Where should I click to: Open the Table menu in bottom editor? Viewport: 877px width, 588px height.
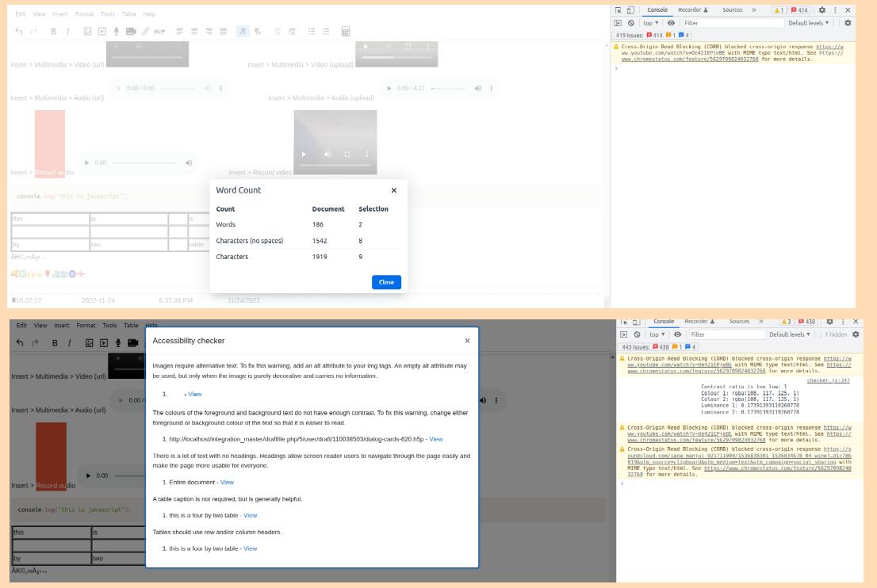pos(131,325)
